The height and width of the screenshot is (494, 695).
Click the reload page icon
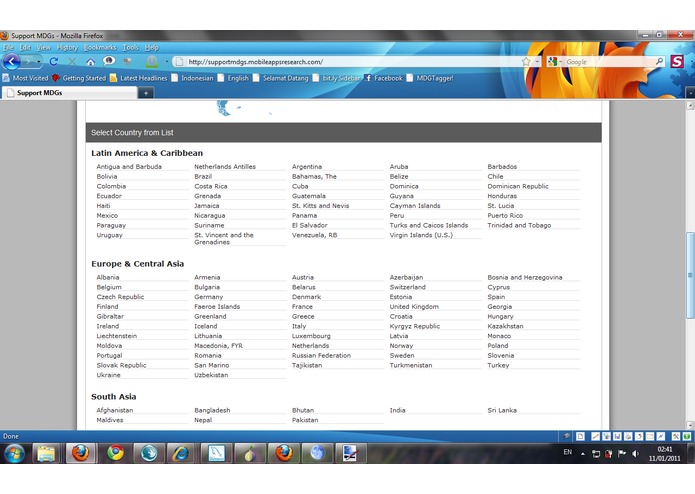click(x=54, y=62)
